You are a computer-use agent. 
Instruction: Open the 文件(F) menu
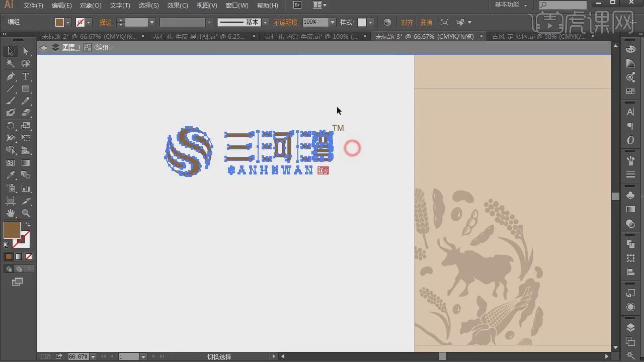click(33, 5)
